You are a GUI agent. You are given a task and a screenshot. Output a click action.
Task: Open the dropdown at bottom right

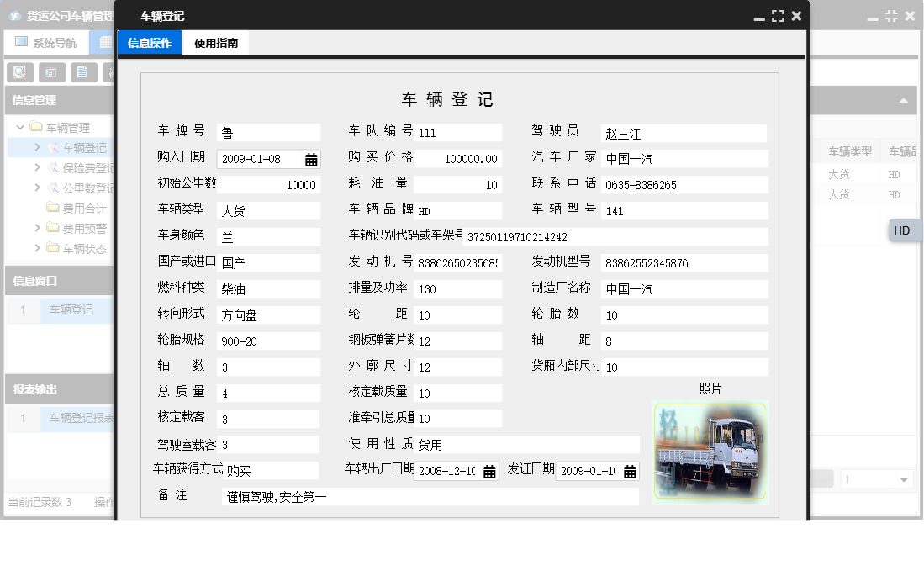[x=905, y=479]
